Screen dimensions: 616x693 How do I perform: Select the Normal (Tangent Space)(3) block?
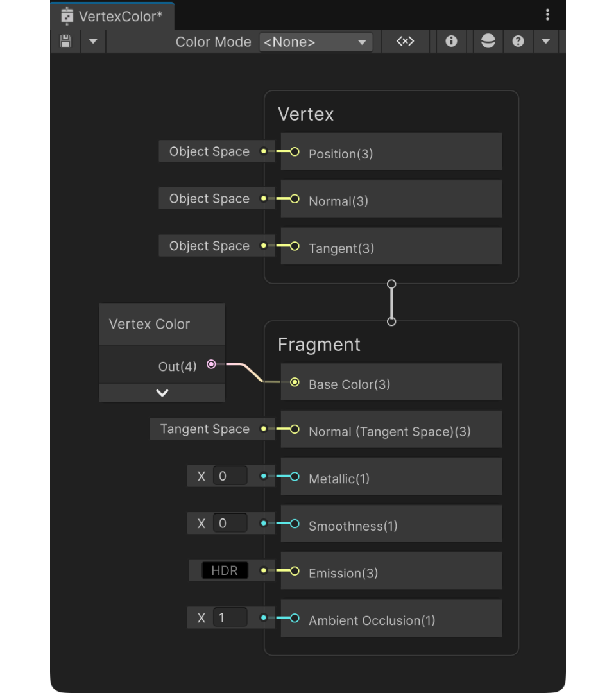[391, 429]
